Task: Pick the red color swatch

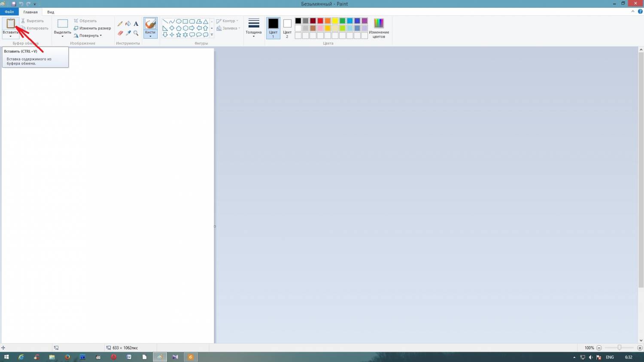Action: click(320, 21)
